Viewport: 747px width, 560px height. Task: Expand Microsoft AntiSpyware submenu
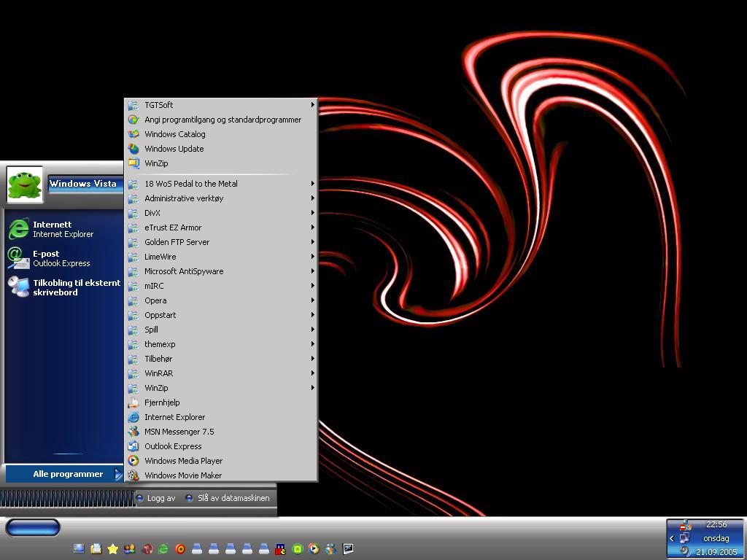coord(220,271)
